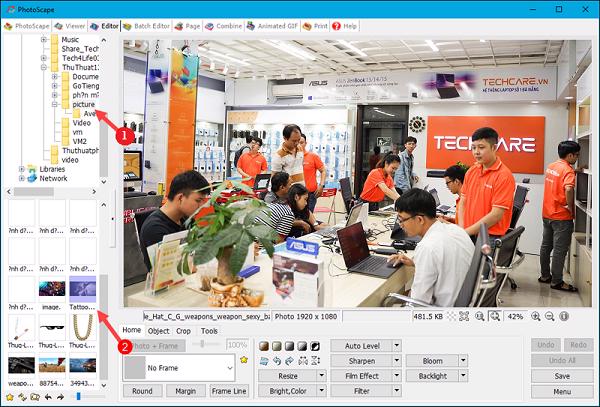Open photo info round icon in status bar

[564, 316]
